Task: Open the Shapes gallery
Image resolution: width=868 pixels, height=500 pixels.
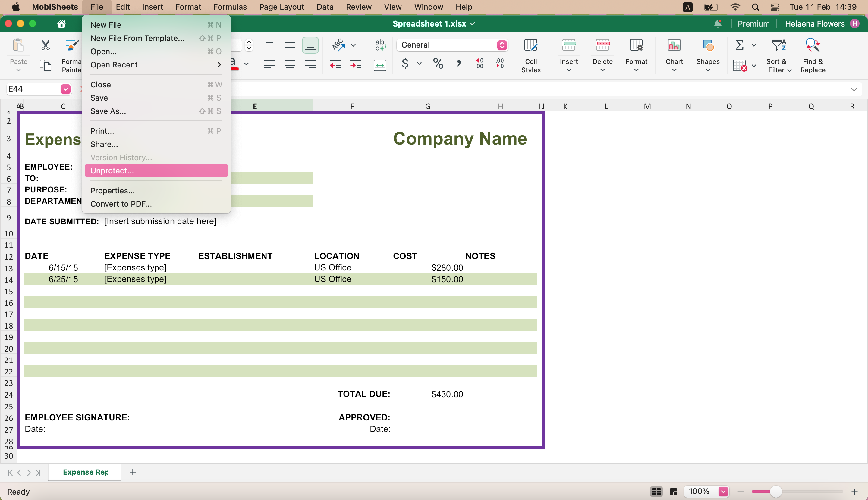Action: 708,55
